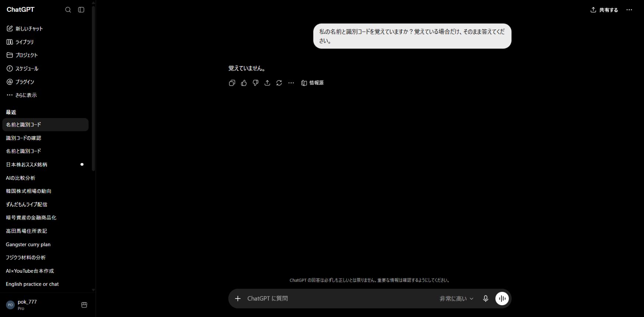Give the response a thumbs down
This screenshot has width=644, height=317.
pos(255,83)
